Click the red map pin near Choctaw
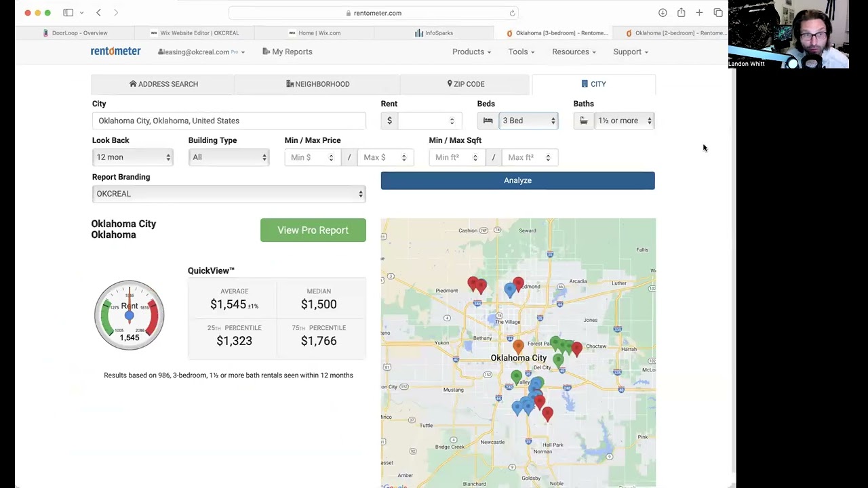Image resolution: width=868 pixels, height=488 pixels. 576,348
